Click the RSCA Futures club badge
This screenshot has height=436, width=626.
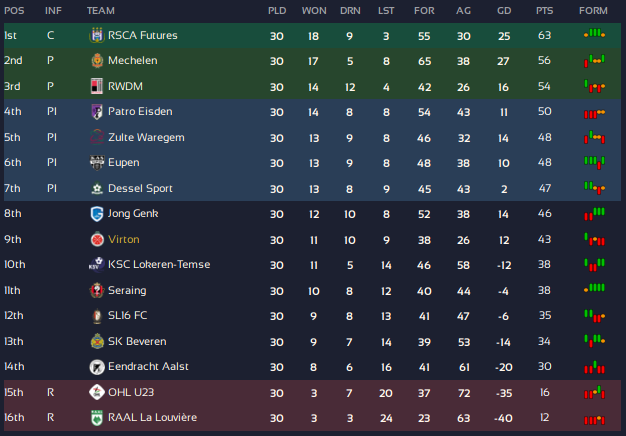click(97, 35)
